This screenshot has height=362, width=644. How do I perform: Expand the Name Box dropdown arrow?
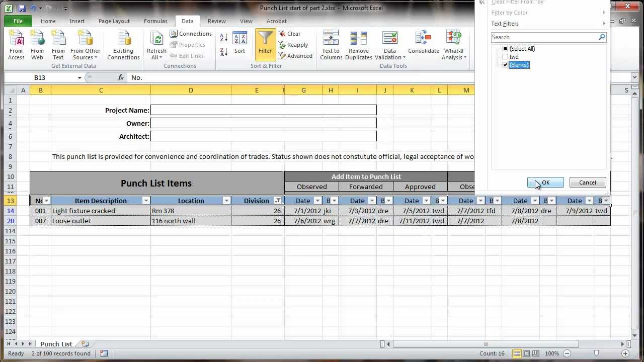(x=79, y=77)
